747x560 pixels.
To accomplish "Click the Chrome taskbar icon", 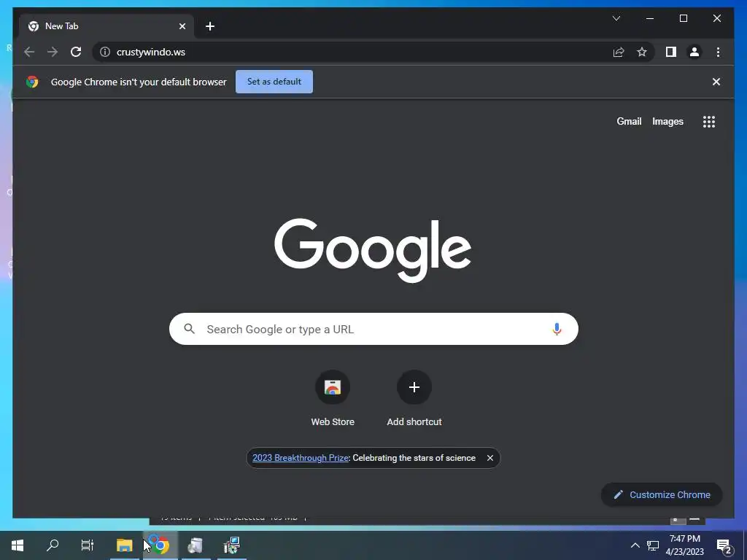I will [x=160, y=545].
